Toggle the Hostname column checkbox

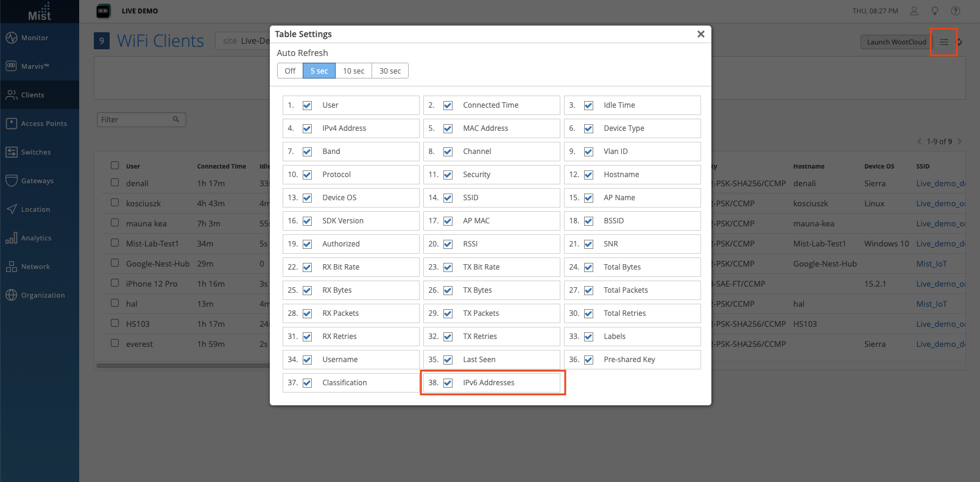[x=589, y=175]
